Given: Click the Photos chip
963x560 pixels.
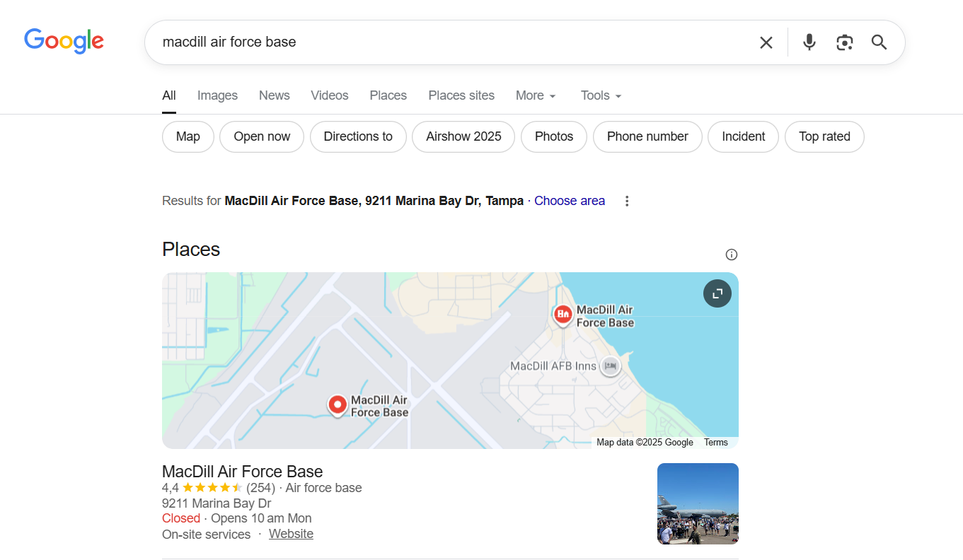Looking at the screenshot, I should [x=554, y=136].
